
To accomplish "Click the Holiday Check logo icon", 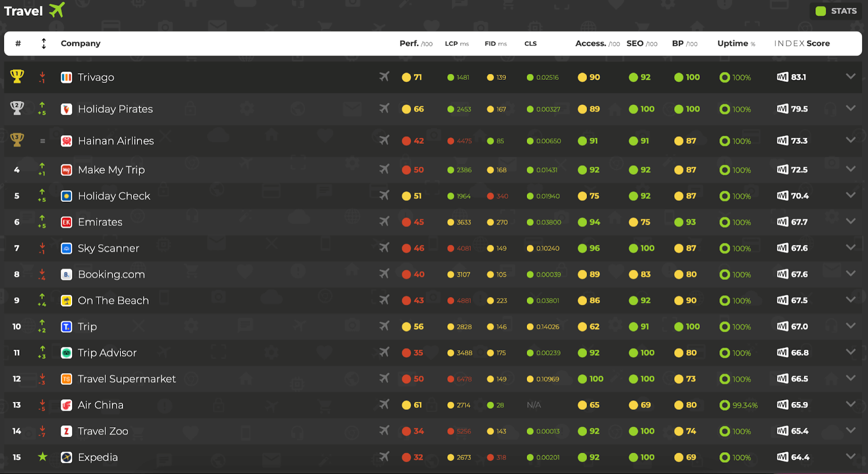I will [x=66, y=196].
